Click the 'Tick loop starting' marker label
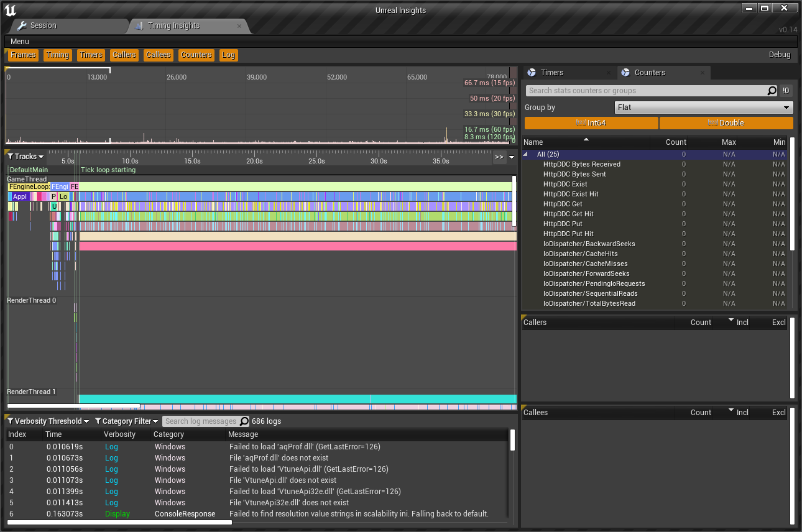 pyautogui.click(x=108, y=170)
